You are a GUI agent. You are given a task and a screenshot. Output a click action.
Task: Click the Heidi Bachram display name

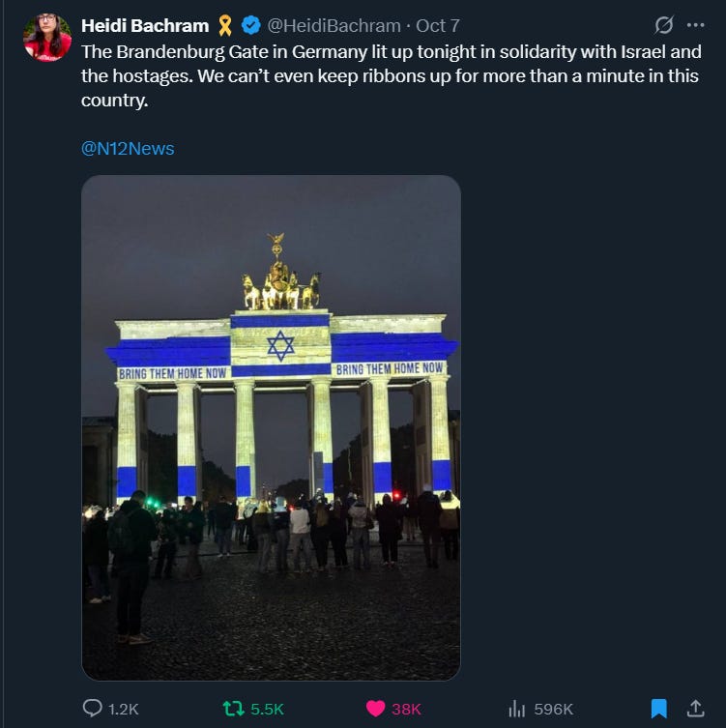[x=145, y=26]
